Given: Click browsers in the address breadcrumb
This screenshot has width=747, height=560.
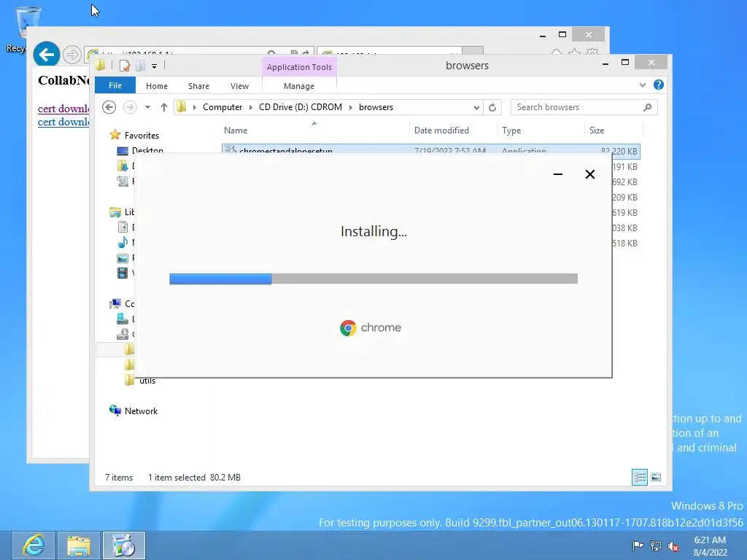Looking at the screenshot, I should point(376,107).
